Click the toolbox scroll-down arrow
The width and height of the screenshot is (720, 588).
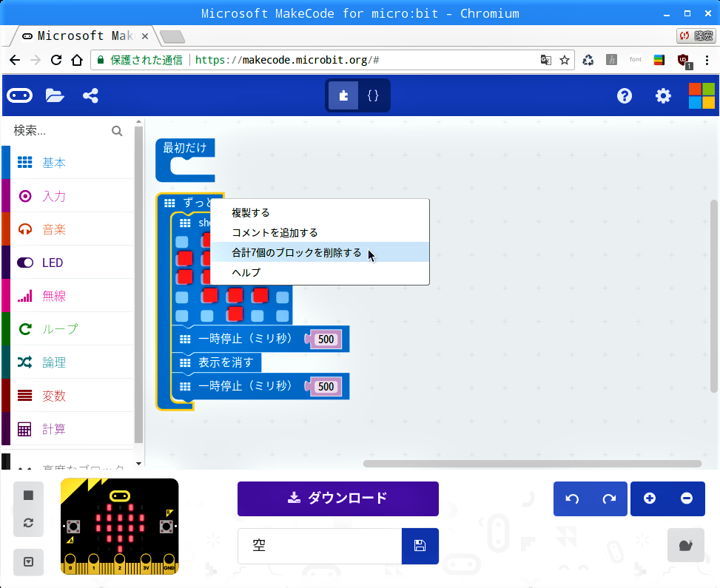138,464
